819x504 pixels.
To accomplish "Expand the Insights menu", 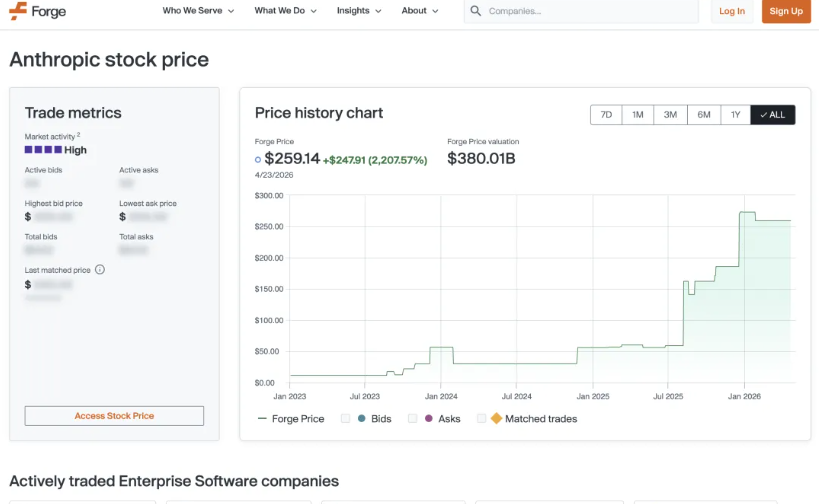I will pos(359,10).
